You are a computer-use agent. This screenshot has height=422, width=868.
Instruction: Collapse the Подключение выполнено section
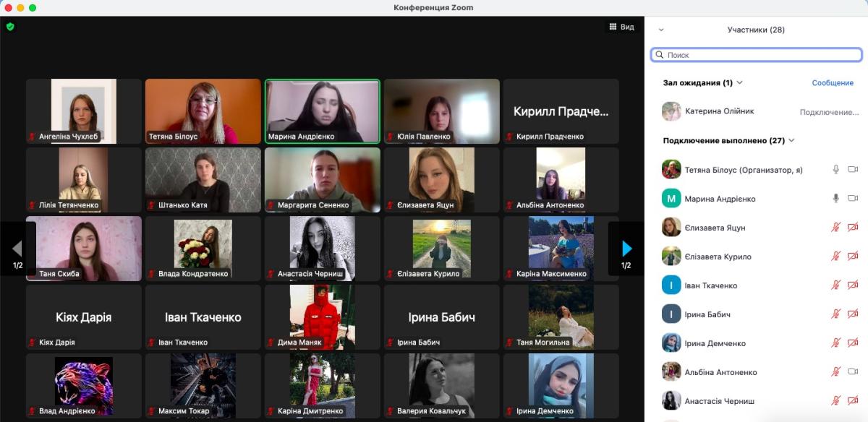click(x=791, y=141)
